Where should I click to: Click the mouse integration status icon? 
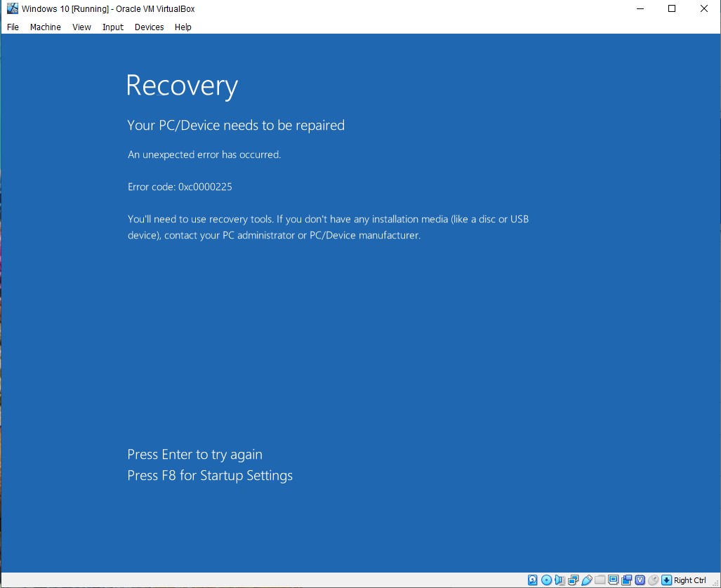[653, 580]
